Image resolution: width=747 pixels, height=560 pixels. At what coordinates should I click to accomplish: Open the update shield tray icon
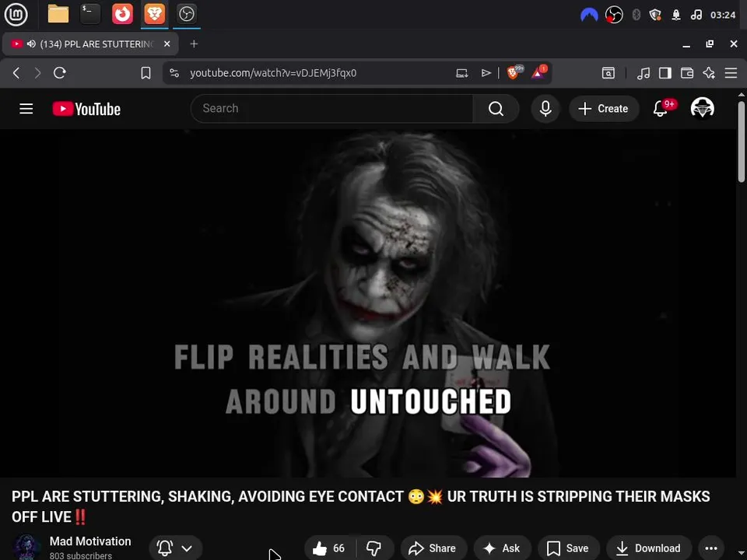click(655, 15)
